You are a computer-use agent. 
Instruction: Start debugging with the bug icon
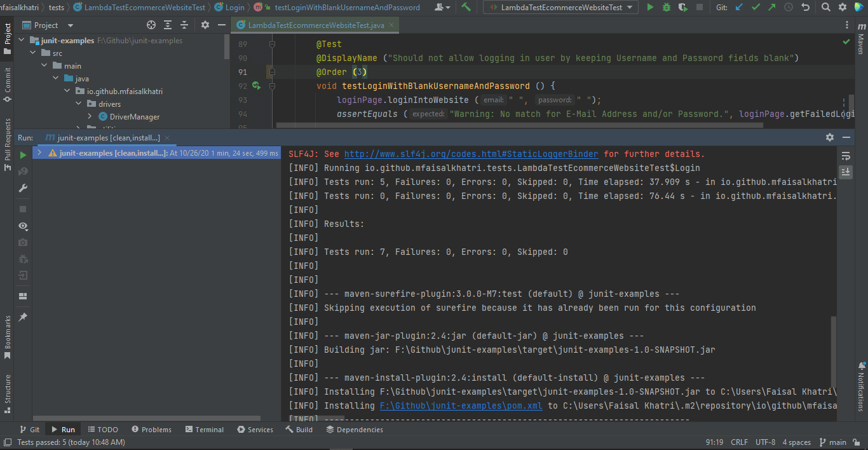pyautogui.click(x=665, y=7)
